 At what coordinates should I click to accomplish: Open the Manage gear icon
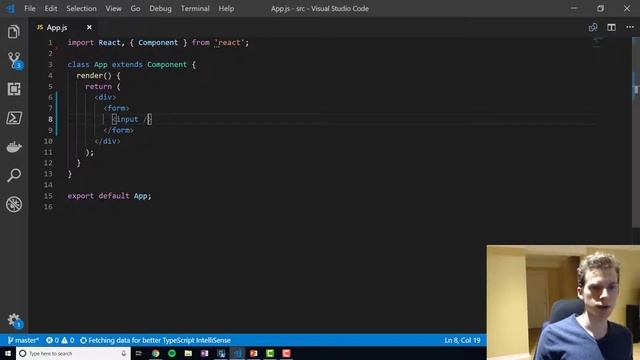coord(15,320)
